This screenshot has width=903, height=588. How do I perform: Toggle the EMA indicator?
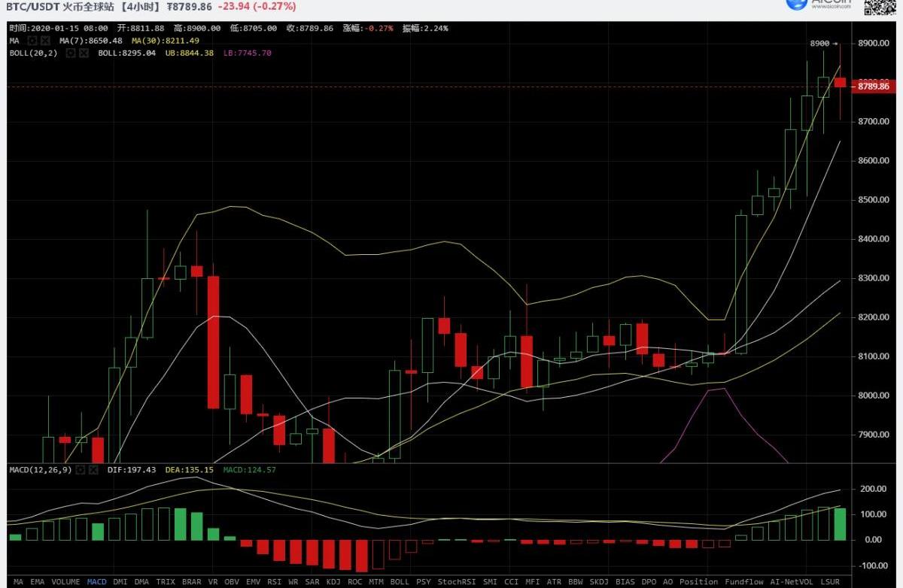[x=37, y=582]
